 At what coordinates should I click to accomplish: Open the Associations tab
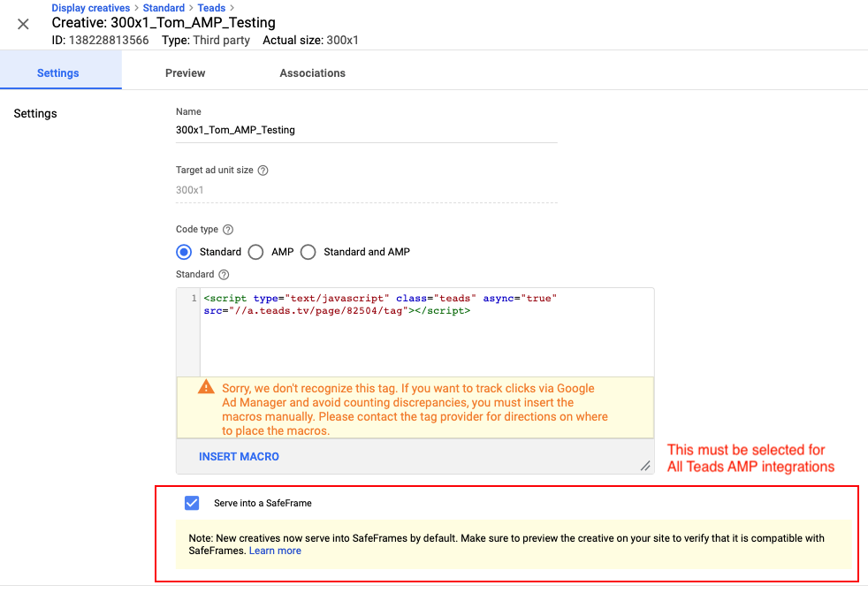click(312, 73)
